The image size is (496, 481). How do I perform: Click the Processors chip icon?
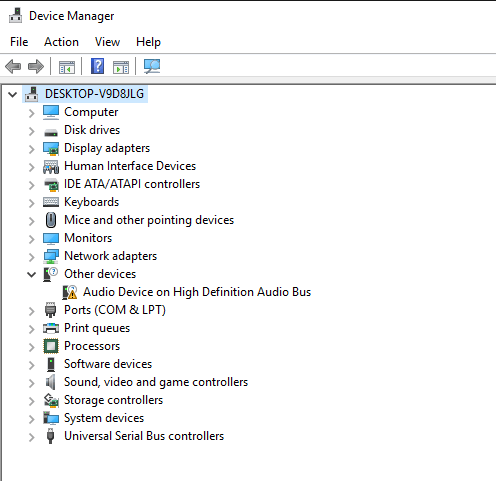click(x=51, y=346)
